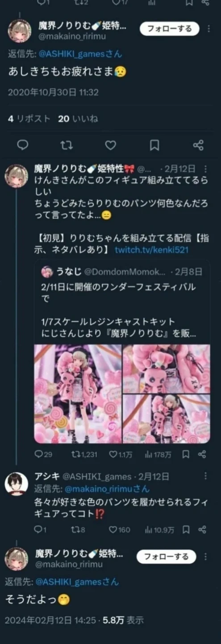Image resolution: width=221 pixels, height=644 pixels.
Task: Share the アシキ reply tweet
Action: (x=202, y=529)
